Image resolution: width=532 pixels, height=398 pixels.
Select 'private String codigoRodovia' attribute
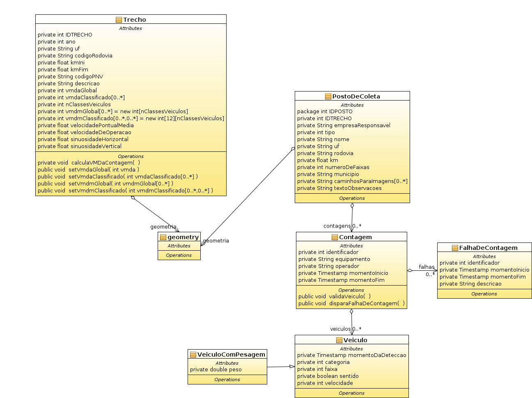click(x=75, y=56)
